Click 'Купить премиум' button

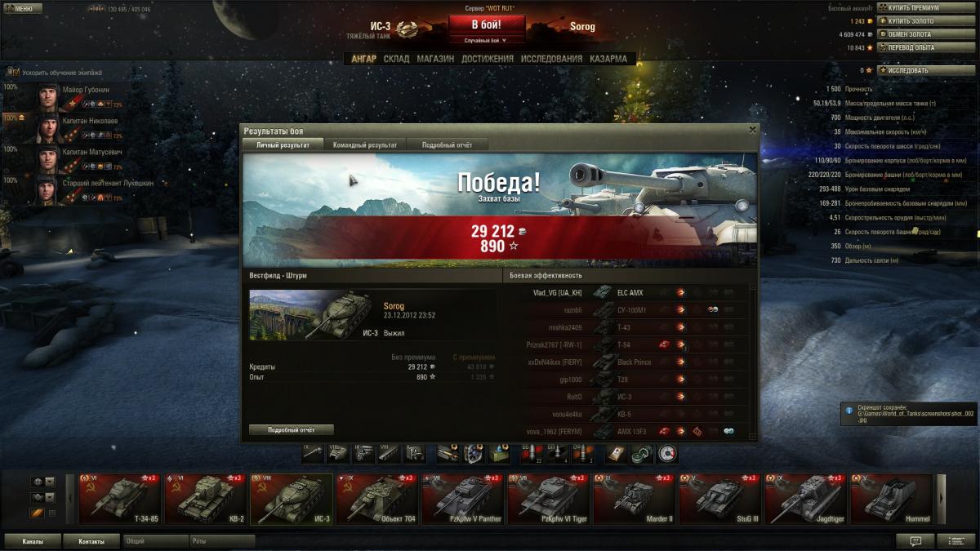[x=925, y=8]
